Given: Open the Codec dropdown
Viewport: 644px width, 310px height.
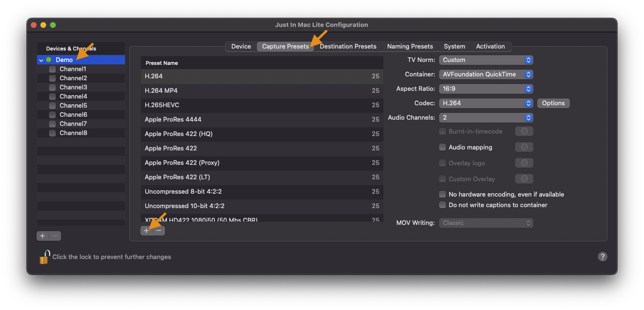Looking at the screenshot, I should (486, 103).
